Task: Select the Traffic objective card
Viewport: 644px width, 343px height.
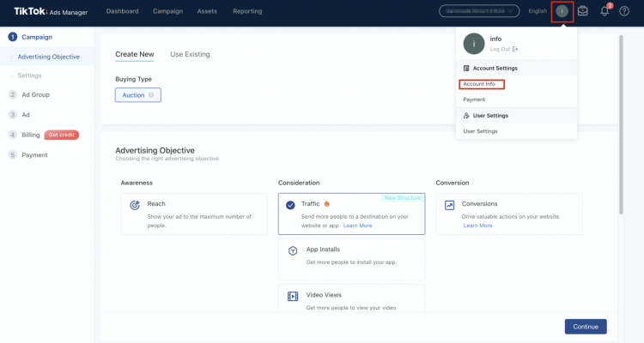Action: coord(351,214)
